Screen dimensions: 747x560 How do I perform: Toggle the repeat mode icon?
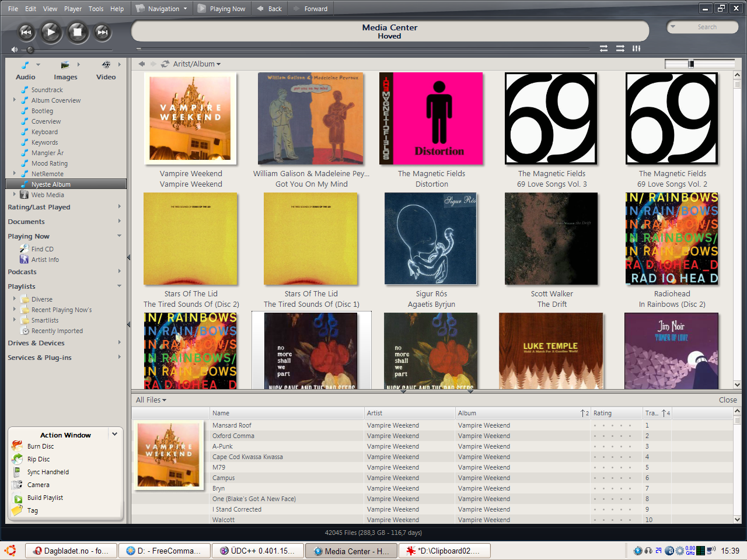pyautogui.click(x=603, y=48)
